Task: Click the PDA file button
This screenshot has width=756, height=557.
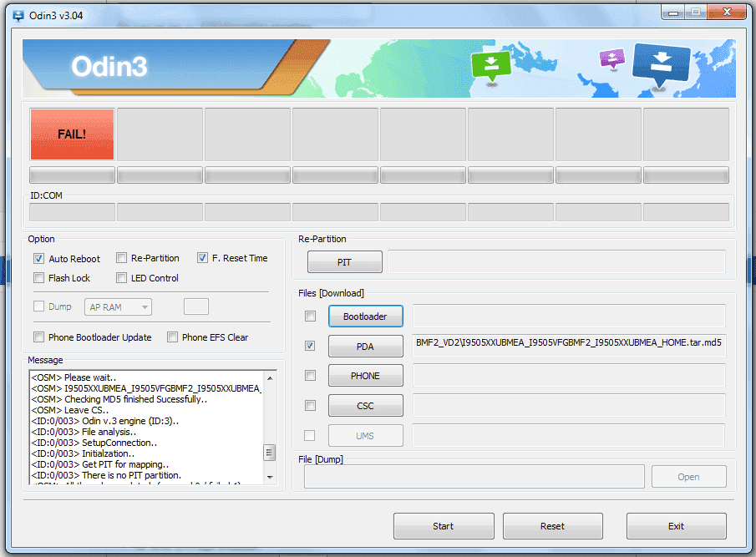Action: (x=365, y=346)
